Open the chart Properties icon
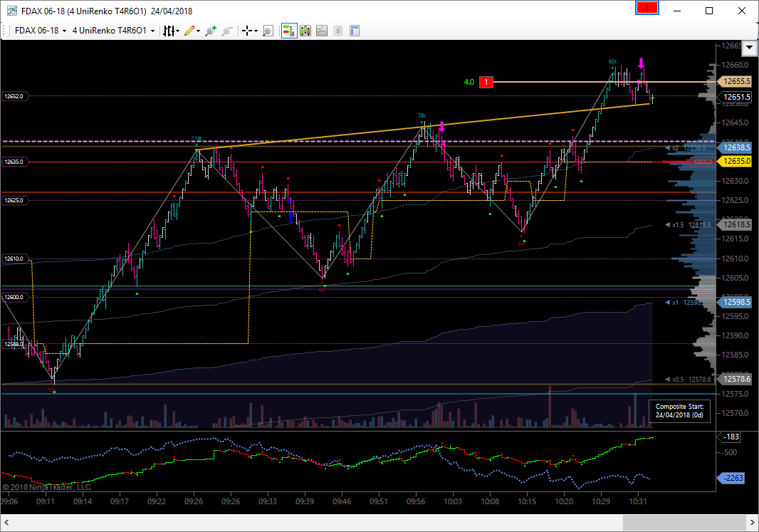Screen dimensions: 759x532 [355, 31]
